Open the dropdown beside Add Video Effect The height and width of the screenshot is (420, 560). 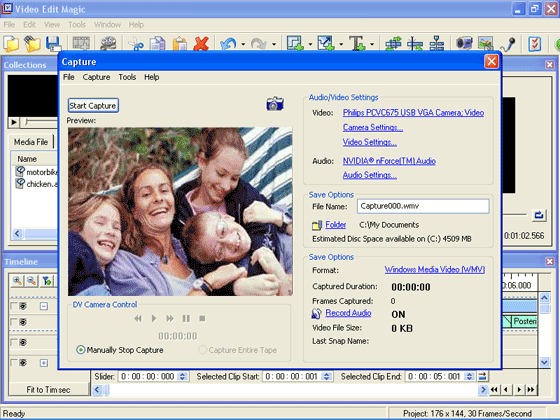(310, 44)
